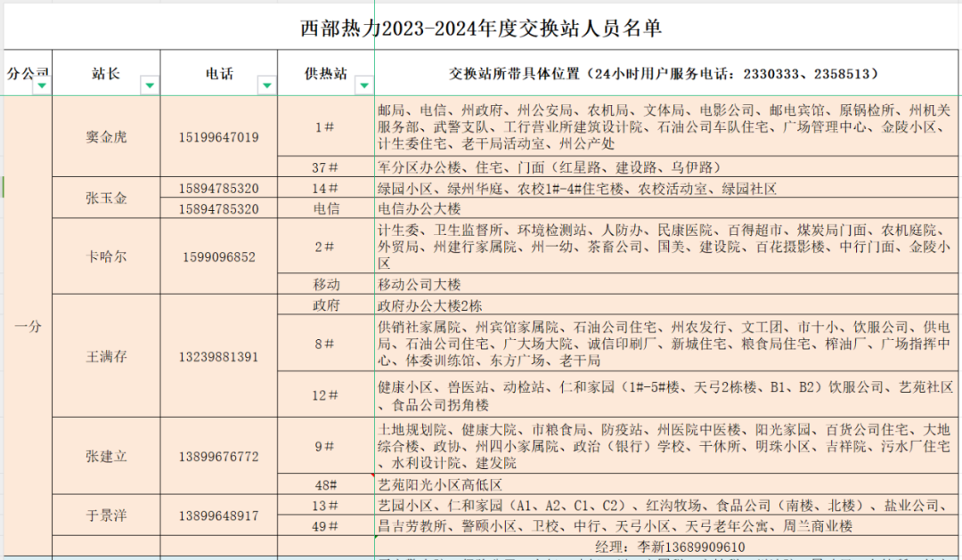Select the heating station cell 8#

click(x=326, y=344)
